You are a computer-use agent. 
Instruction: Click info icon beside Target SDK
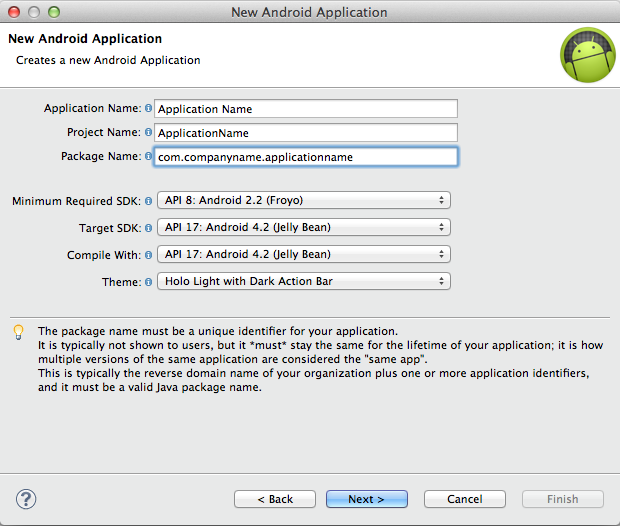tap(149, 228)
